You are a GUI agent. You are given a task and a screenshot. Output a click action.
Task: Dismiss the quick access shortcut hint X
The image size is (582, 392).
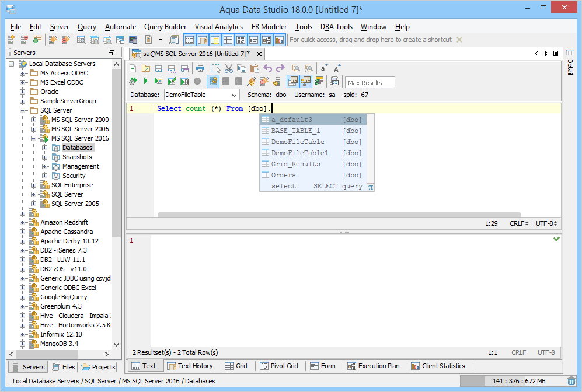459,40
